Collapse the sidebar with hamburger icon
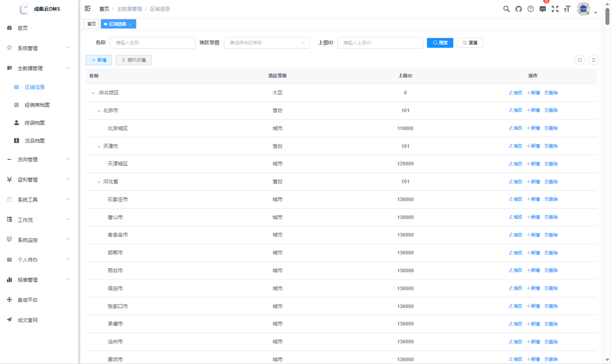 click(x=87, y=9)
